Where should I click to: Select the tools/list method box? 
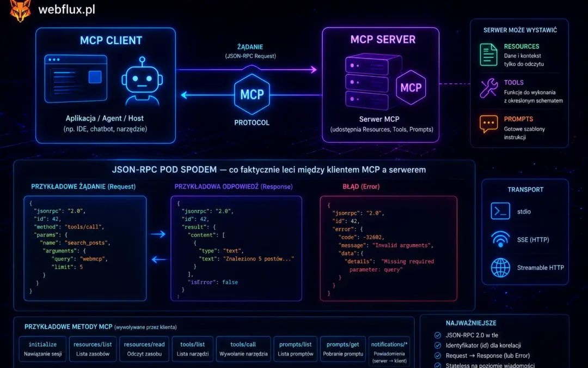[192, 349]
